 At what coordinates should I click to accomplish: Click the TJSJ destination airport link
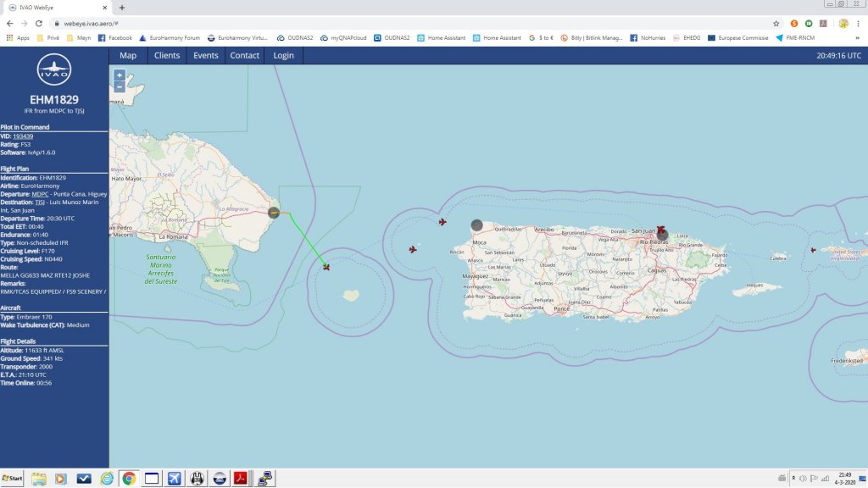tap(39, 202)
